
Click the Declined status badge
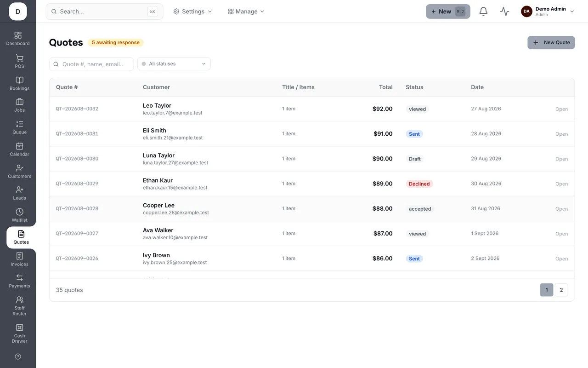419,184
